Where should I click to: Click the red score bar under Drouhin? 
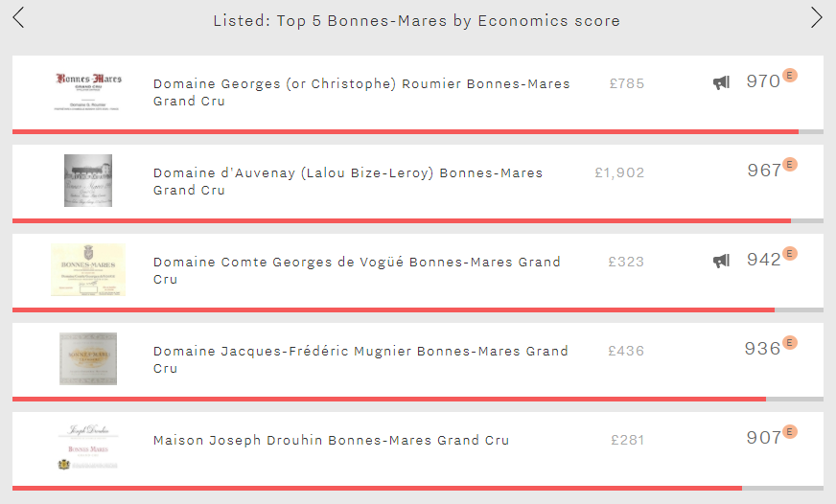tap(377, 488)
